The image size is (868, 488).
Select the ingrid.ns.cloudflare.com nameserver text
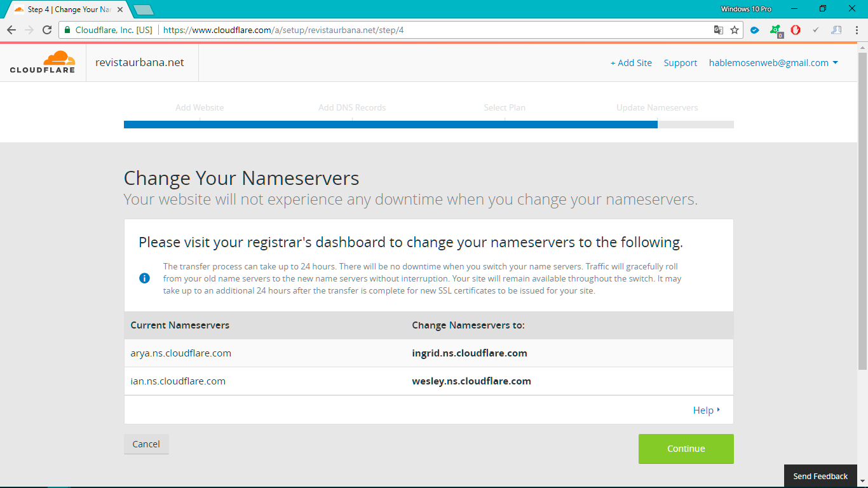[x=470, y=353]
